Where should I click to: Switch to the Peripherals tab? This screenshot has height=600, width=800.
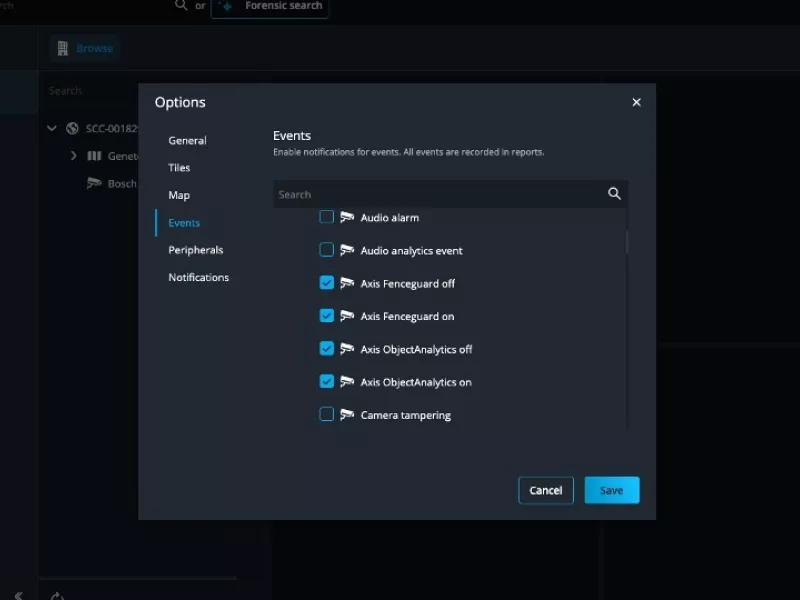(x=196, y=249)
